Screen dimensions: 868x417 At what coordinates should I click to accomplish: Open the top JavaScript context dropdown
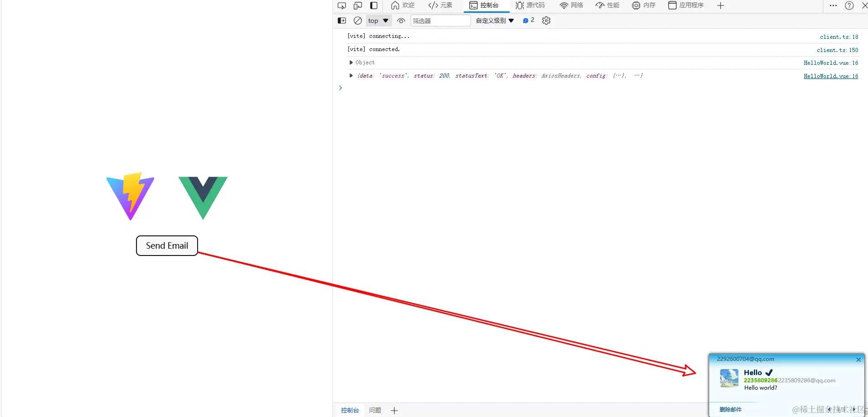pyautogui.click(x=378, y=21)
